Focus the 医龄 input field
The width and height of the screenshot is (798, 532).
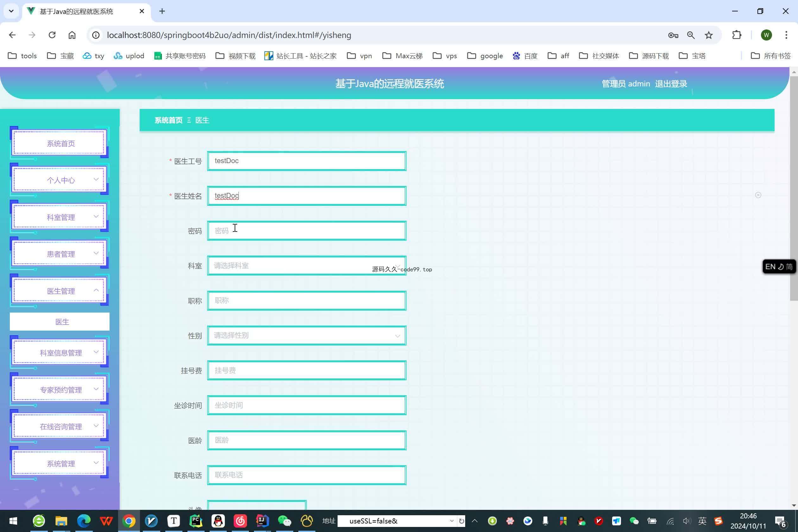(x=307, y=440)
